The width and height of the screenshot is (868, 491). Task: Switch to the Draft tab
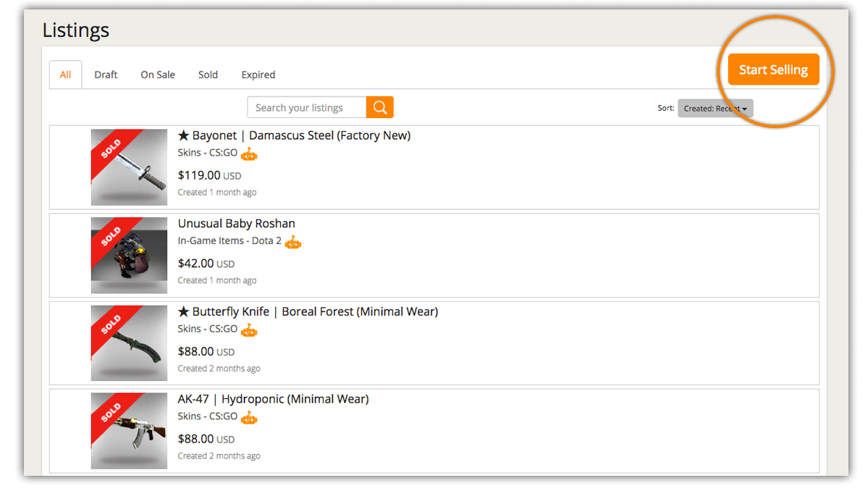(106, 75)
